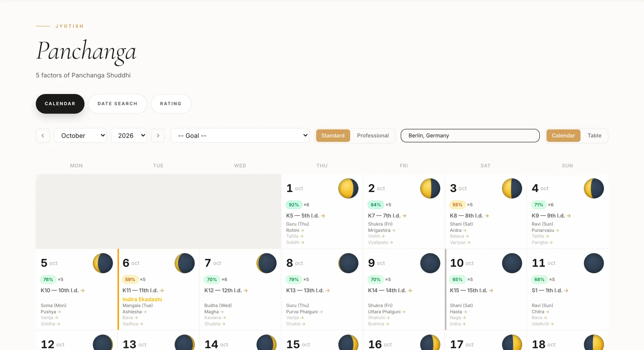Click the 79% rating badge on 8 oct
Screen dimensions: 644x350
tap(294, 279)
